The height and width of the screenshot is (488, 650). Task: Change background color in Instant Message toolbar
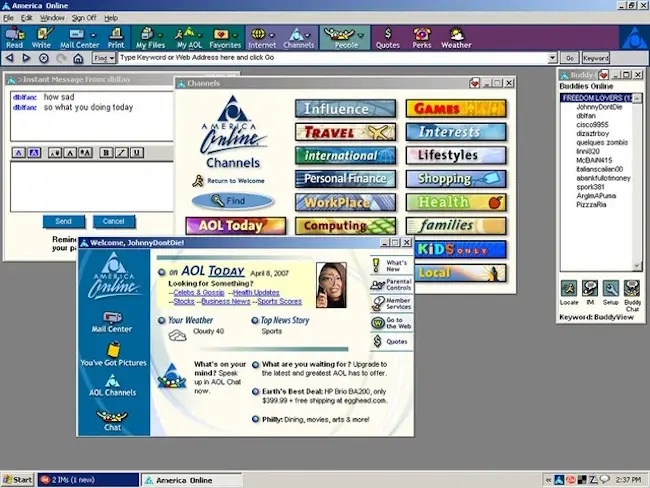34,153
